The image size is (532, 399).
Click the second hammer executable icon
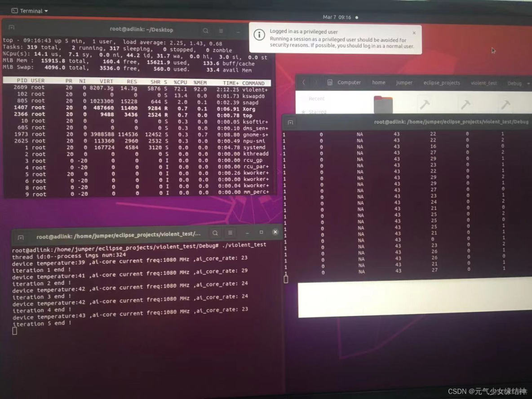tap(465, 104)
